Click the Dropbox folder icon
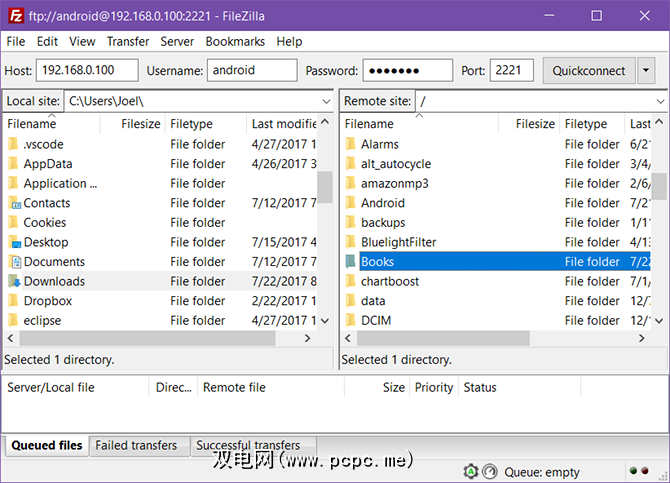The image size is (670, 483). (x=14, y=301)
